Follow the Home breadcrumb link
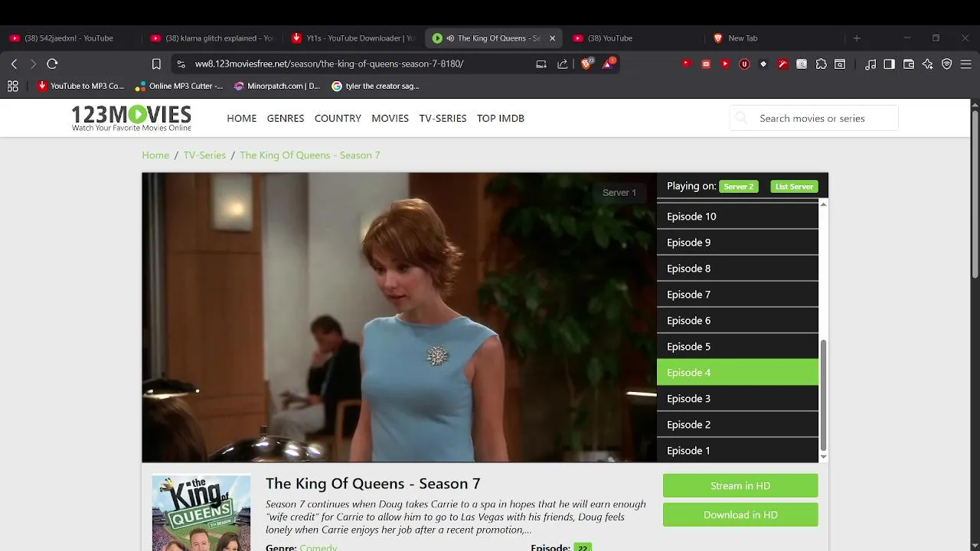Screen dimensions: 980x551 pyautogui.click(x=155, y=155)
